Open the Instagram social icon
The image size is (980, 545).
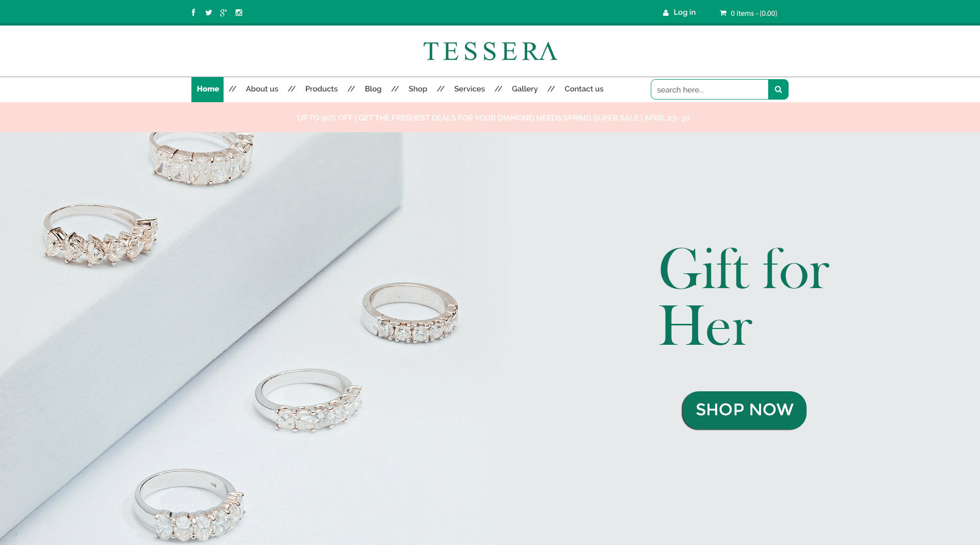click(239, 13)
